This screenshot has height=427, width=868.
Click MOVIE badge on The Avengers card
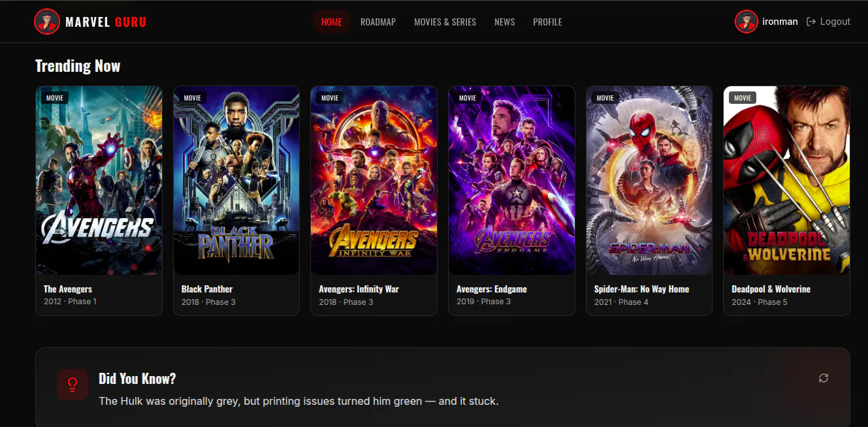(x=55, y=98)
